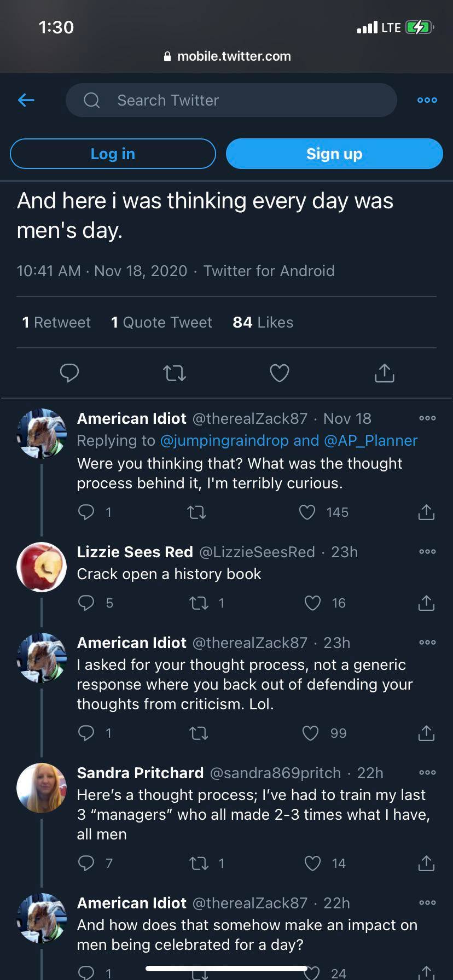Retweet the main men's day tweet
The height and width of the screenshot is (980, 453).
point(175,373)
